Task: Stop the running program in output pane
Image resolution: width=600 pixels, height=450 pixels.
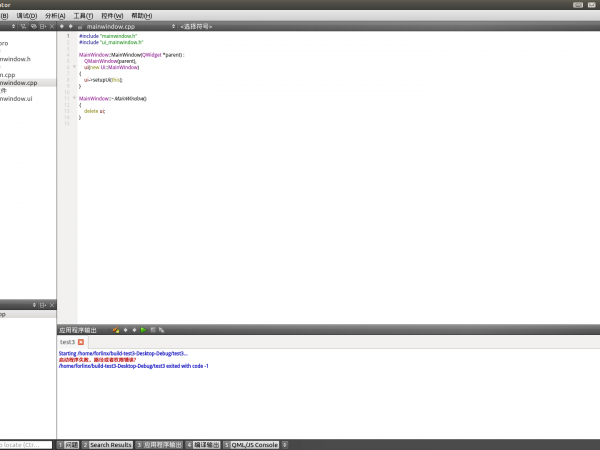Action: click(153, 329)
